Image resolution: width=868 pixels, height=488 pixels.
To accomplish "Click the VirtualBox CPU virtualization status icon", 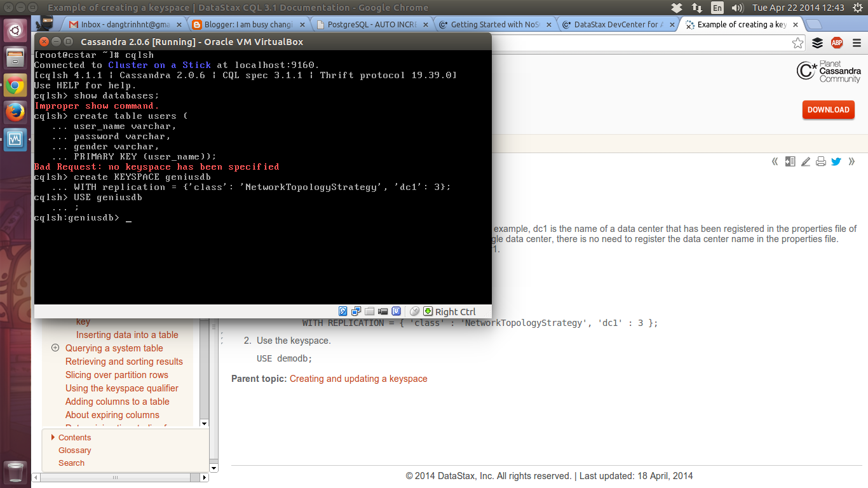I will [x=396, y=311].
